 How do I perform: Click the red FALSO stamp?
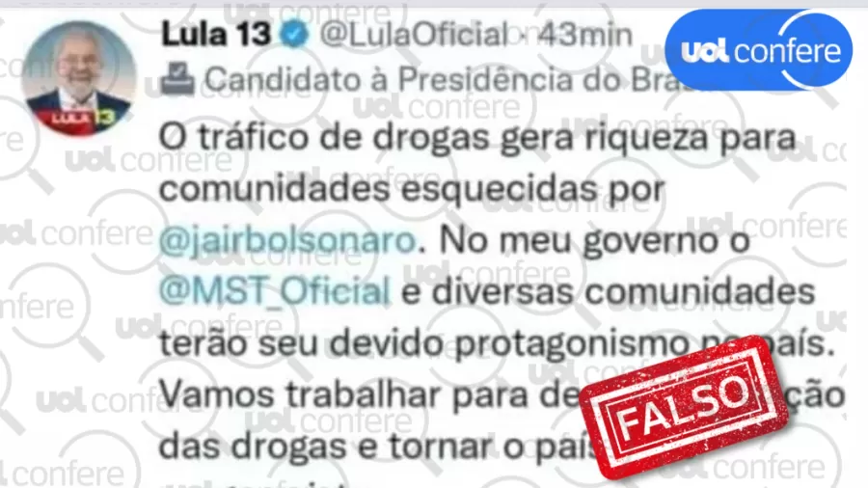[x=683, y=406]
